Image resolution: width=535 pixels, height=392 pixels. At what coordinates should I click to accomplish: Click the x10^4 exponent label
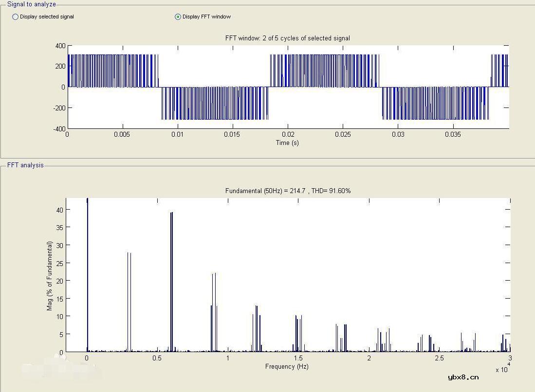(x=502, y=369)
